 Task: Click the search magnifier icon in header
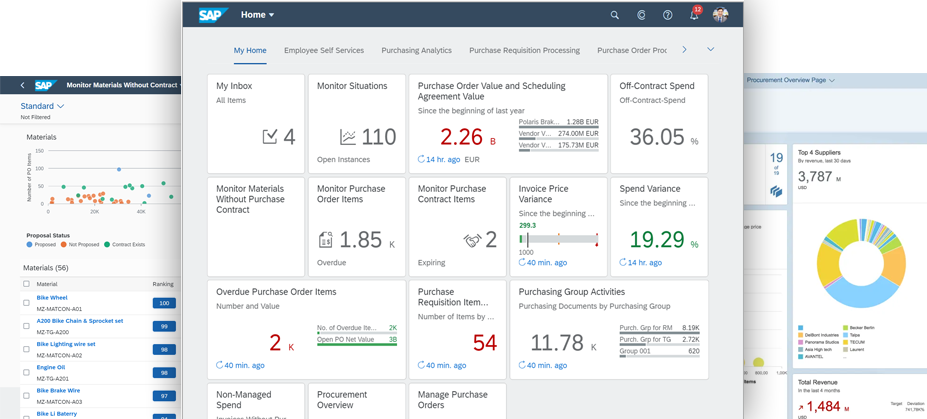[615, 15]
